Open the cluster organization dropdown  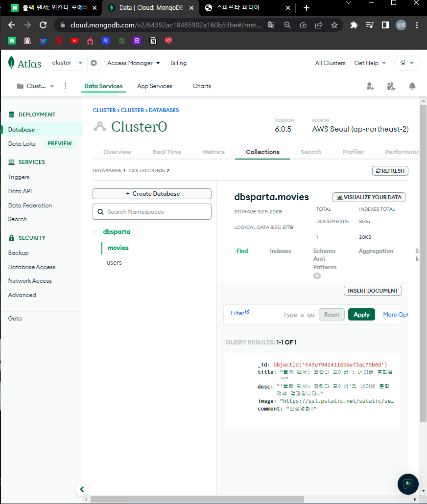68,63
